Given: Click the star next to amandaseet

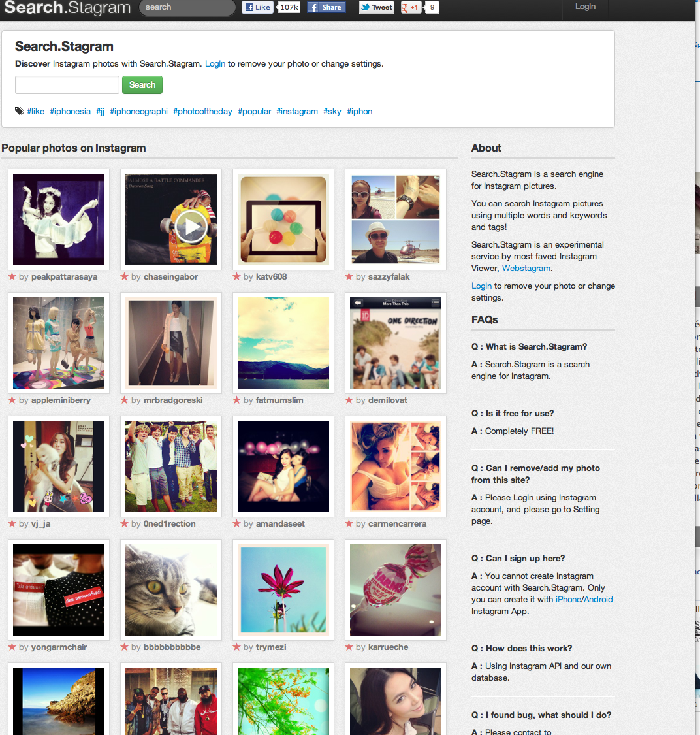Looking at the screenshot, I should click(x=236, y=523).
